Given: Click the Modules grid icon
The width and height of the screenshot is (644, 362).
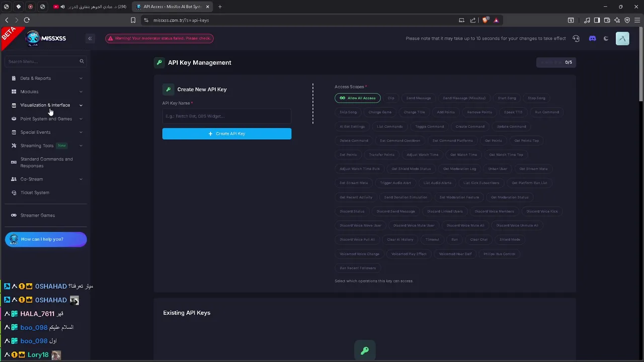Looking at the screenshot, I should click(14, 92).
